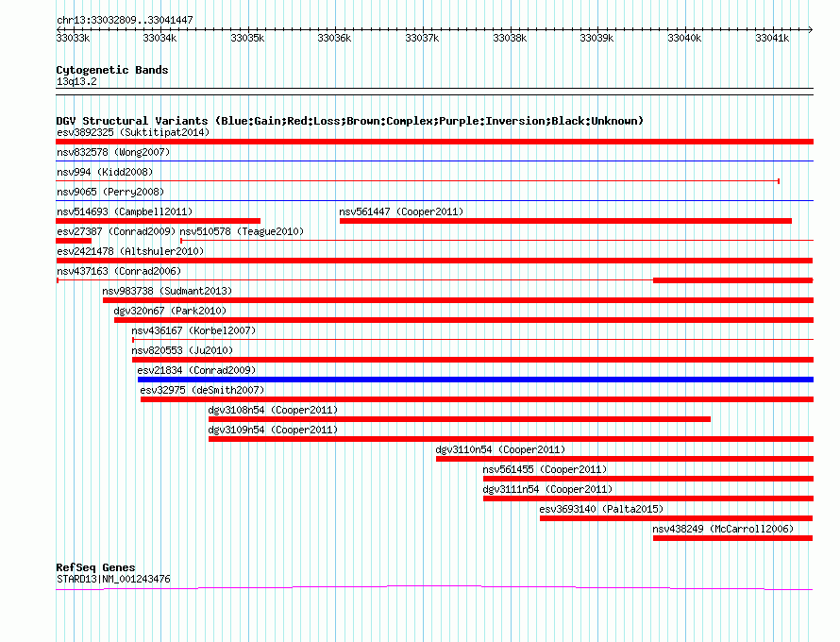
Task: Select the nsv820553 (Ju2010) label
Action: 182,350
